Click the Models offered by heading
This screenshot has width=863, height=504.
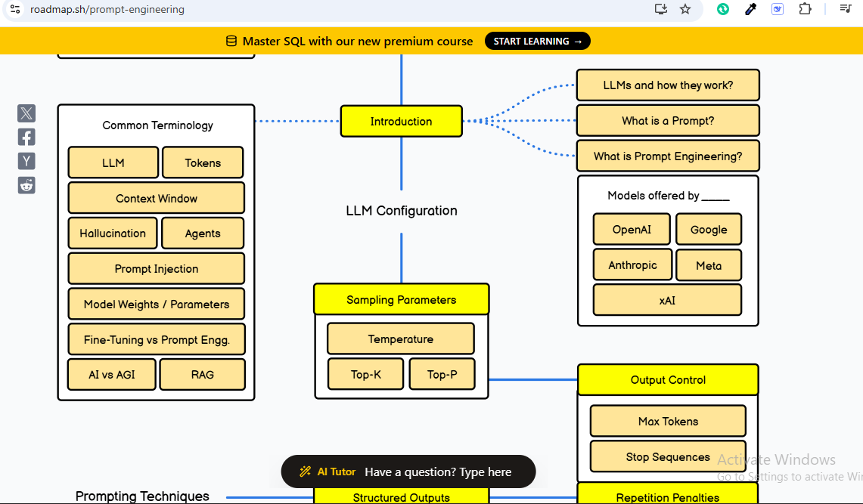point(668,196)
